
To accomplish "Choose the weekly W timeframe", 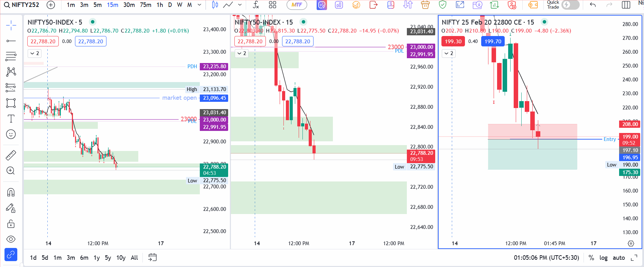I will click(x=179, y=5).
